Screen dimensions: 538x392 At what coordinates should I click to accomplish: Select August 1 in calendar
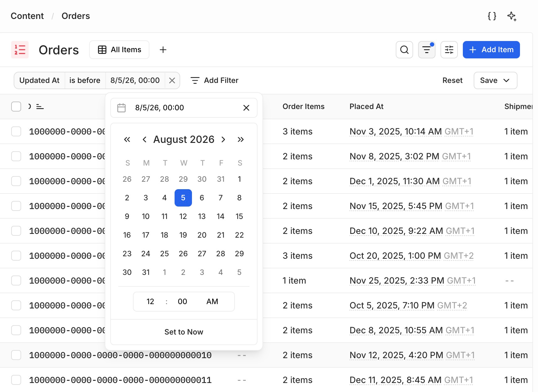[239, 179]
